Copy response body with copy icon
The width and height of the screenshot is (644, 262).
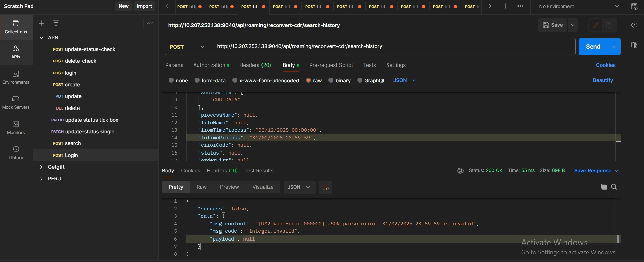604,187
